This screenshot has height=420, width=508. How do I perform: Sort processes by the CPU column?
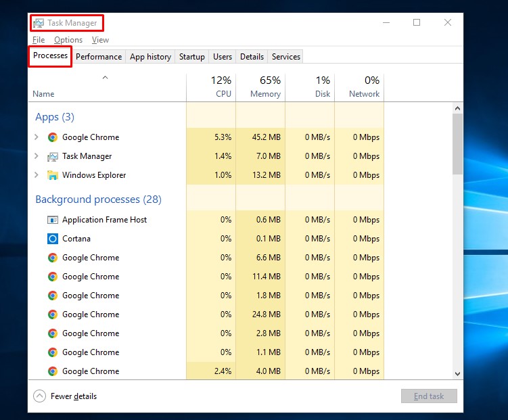[222, 87]
